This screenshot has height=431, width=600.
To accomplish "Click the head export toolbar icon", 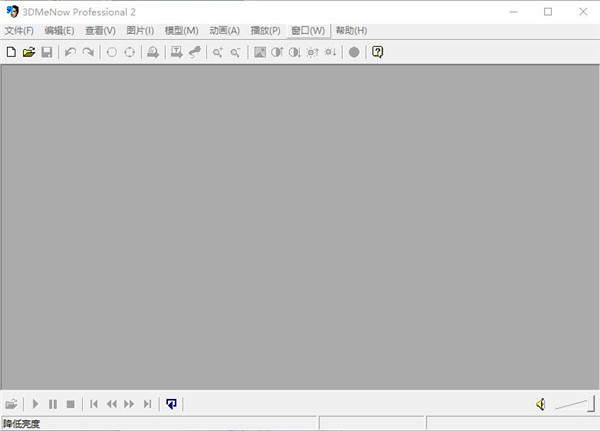I will tap(153, 52).
